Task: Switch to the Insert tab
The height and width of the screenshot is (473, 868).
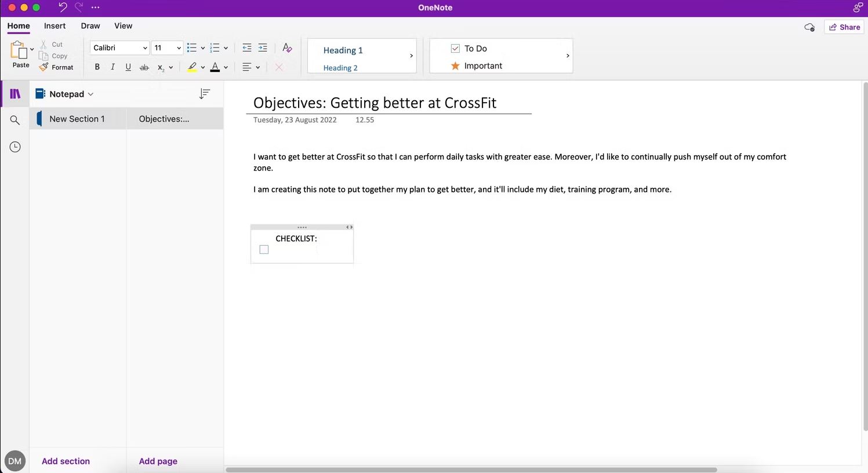Action: [55, 26]
